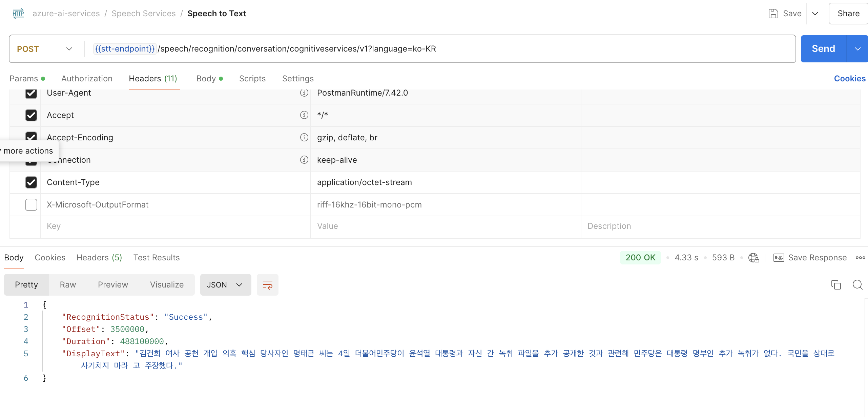Copy the response body with the copy icon
This screenshot has height=417, width=868.
coord(836,285)
